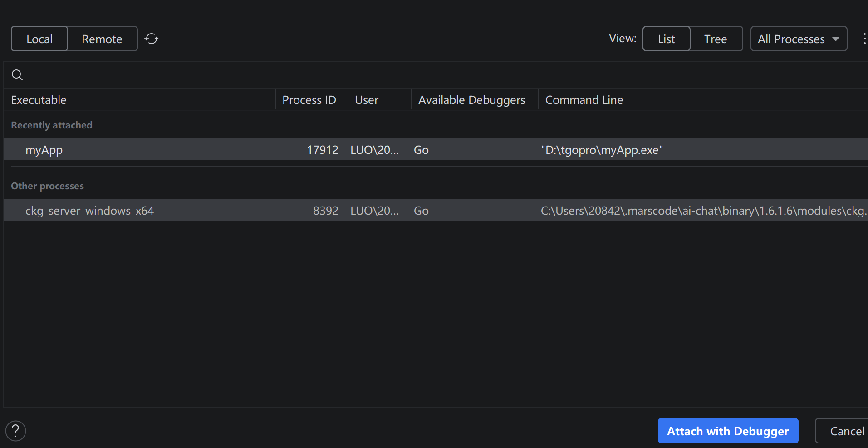Switch to Local processes
The width and height of the screenshot is (868, 448).
tap(39, 39)
